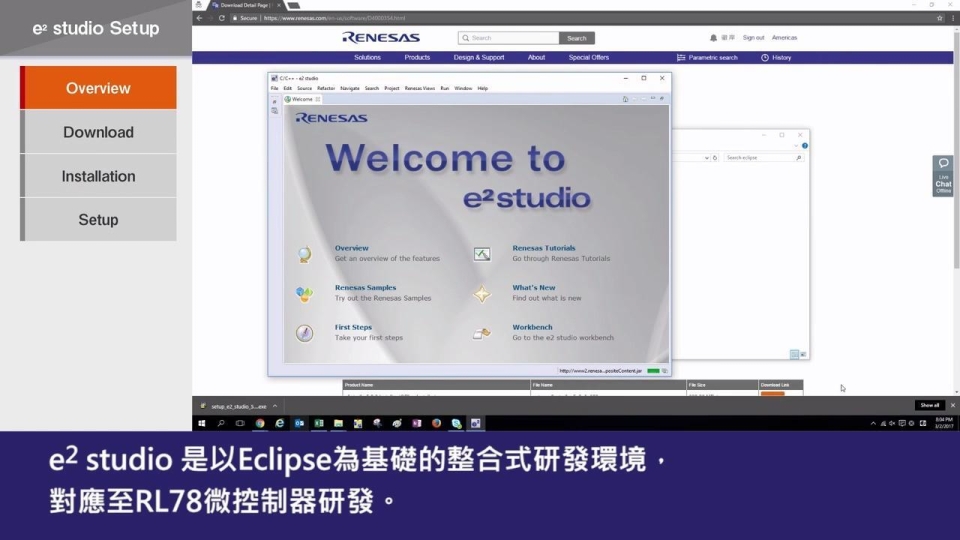Open the Help menu in e2 studio

(482, 88)
